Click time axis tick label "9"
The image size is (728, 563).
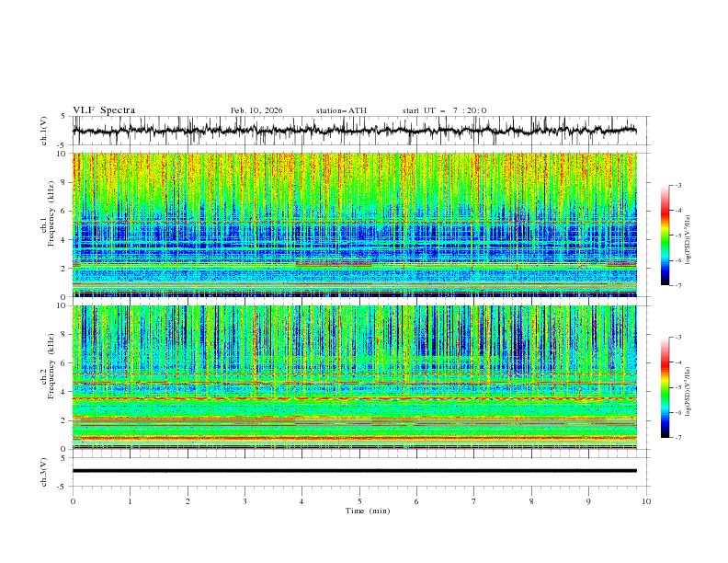click(588, 501)
